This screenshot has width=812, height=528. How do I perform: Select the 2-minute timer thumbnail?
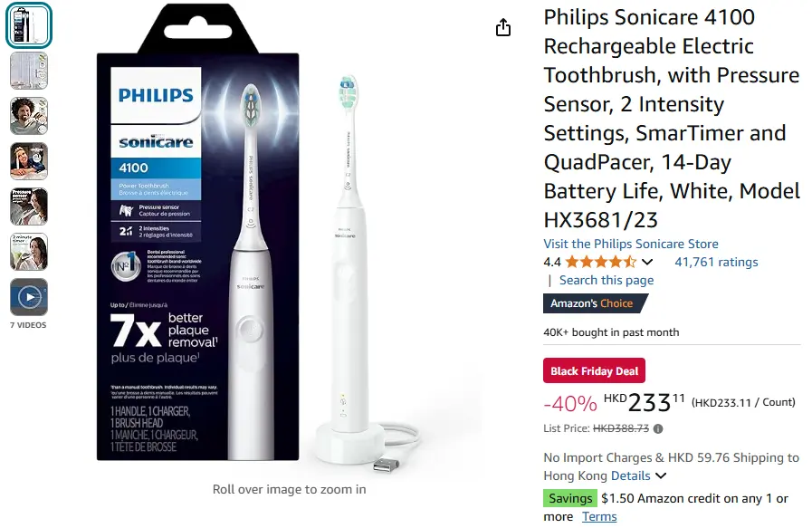tap(29, 252)
